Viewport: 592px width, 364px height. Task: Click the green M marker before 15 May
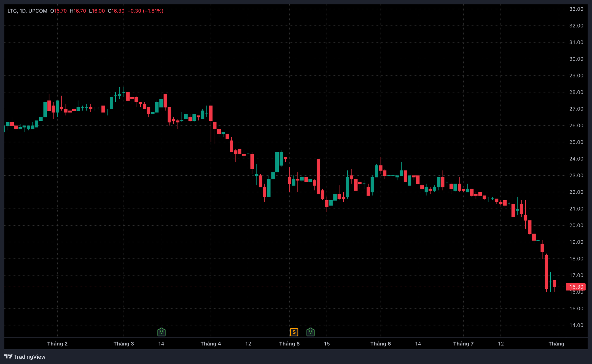tap(310, 332)
